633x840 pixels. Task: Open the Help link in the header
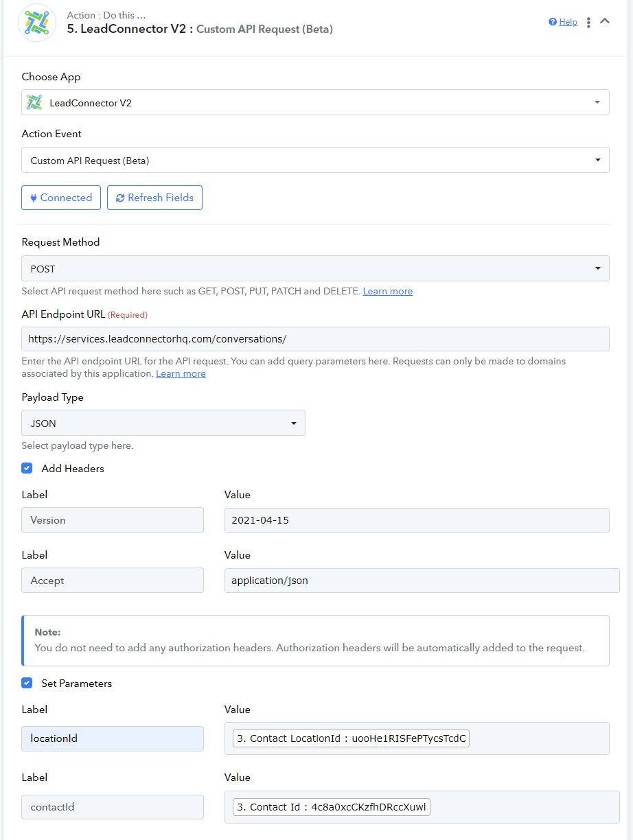[568, 22]
